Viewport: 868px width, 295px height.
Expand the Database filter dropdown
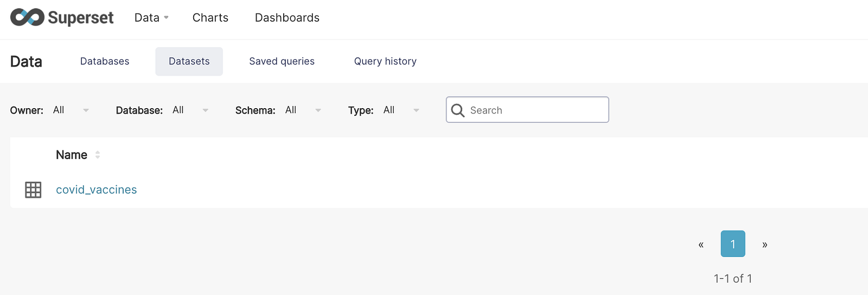pyautogui.click(x=190, y=110)
